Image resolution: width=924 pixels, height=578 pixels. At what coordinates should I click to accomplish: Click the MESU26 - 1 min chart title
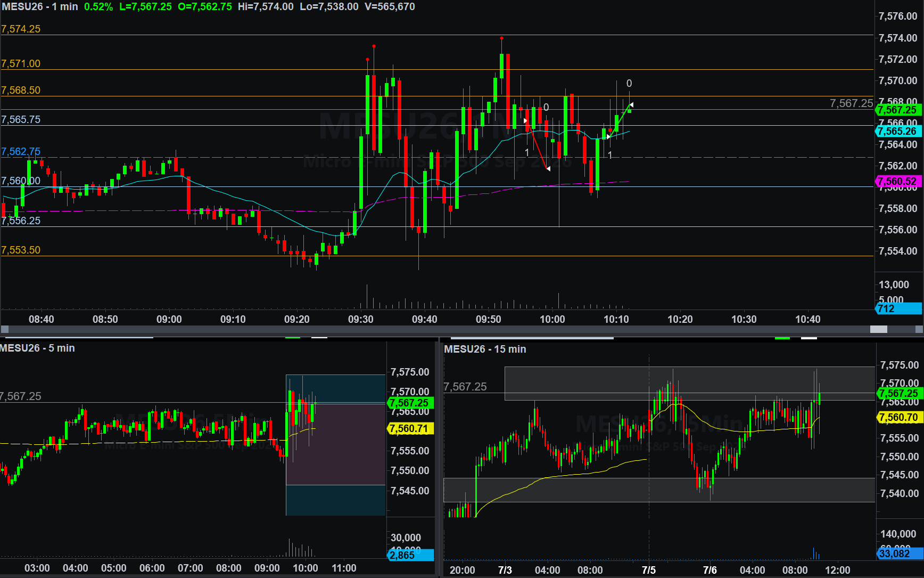(x=40, y=7)
